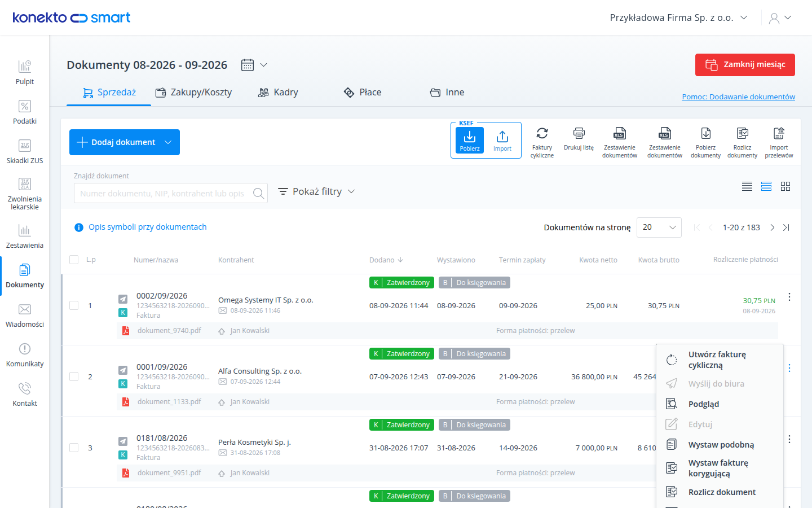The height and width of the screenshot is (508, 812).
Task: Click Rozlicz dokumenty toolbar icon
Action: tap(742, 142)
